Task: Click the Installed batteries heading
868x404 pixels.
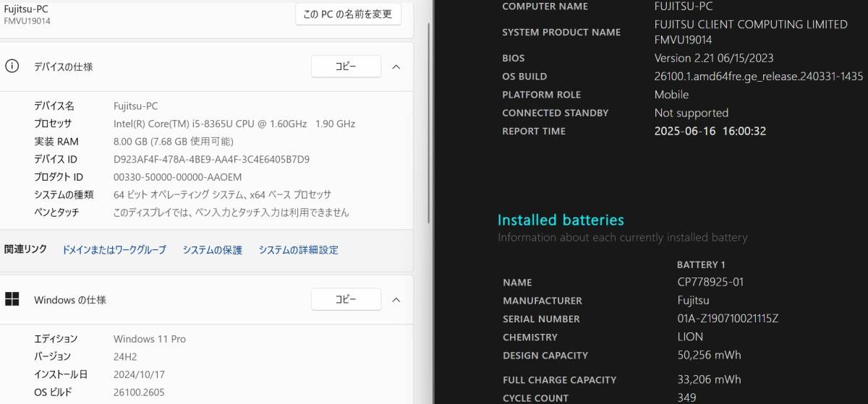Action: point(561,220)
